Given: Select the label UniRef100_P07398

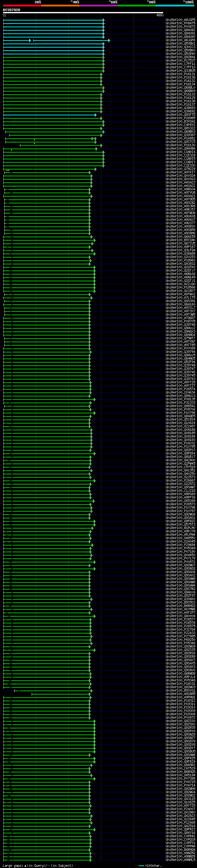Looking at the screenshot, I should tap(180, 778).
